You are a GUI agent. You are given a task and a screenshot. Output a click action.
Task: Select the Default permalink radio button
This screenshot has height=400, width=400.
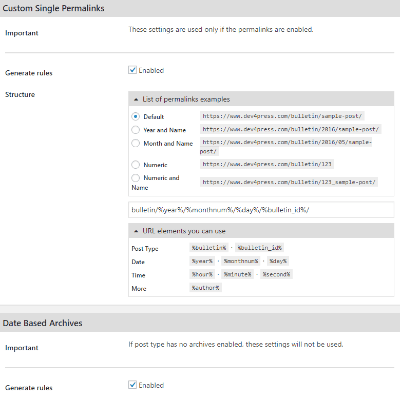click(x=135, y=116)
